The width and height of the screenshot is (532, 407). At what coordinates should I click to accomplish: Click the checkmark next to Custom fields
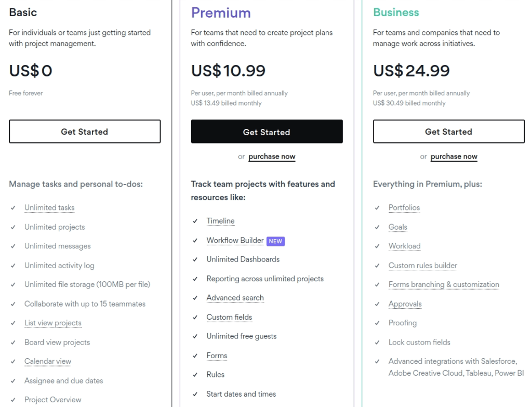click(196, 317)
